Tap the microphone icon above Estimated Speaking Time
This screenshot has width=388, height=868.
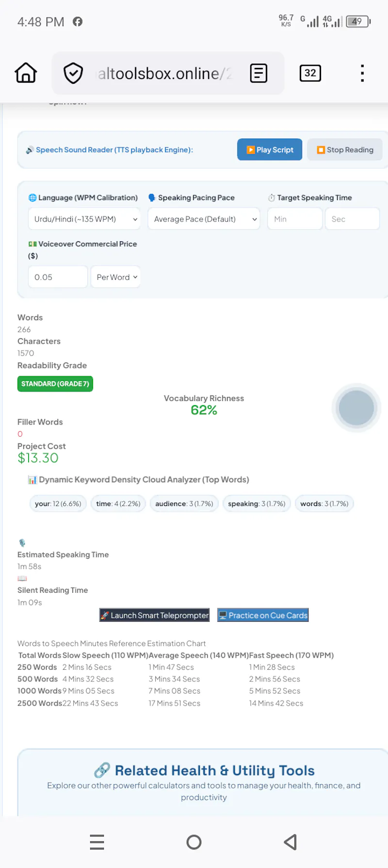click(22, 543)
